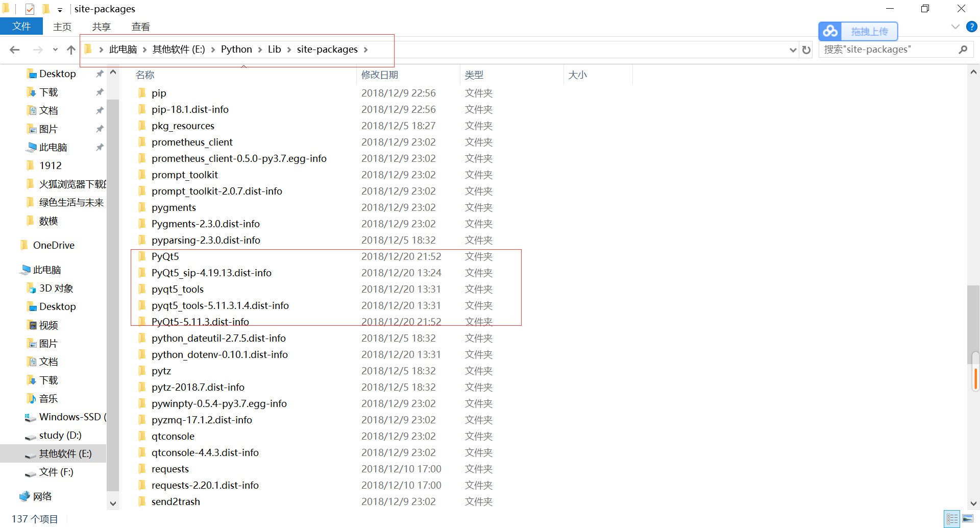Switch to large icons view layout
This screenshot has height=528, width=980.
click(968, 519)
